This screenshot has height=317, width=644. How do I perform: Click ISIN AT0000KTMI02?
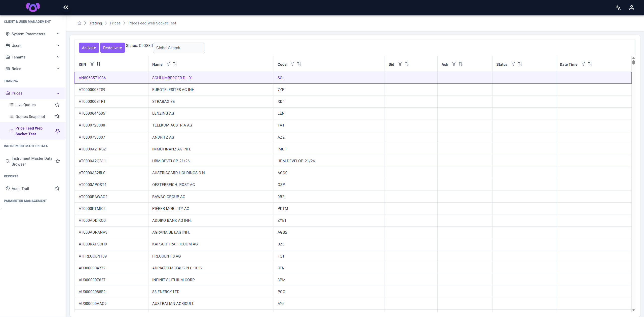[92, 209]
